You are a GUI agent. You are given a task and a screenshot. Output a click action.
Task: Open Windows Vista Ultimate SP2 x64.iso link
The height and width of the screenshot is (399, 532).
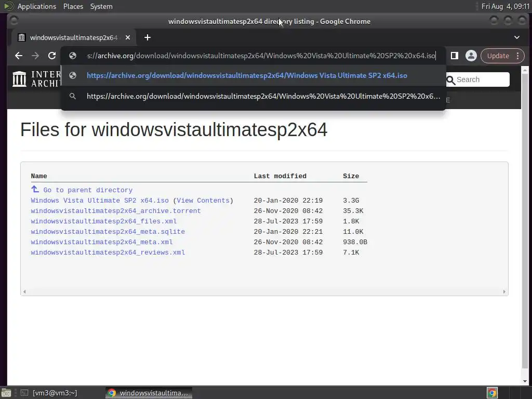[100, 201]
